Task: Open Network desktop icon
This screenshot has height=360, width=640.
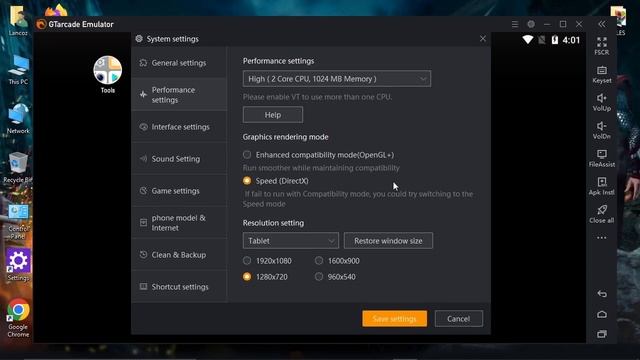Action: [18, 118]
